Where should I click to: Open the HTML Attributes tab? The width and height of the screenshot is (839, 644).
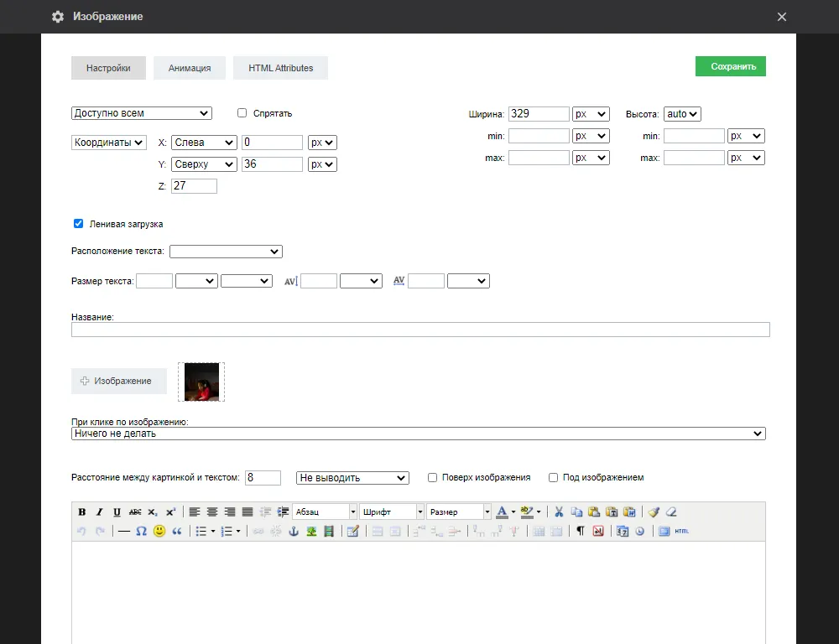(x=280, y=68)
